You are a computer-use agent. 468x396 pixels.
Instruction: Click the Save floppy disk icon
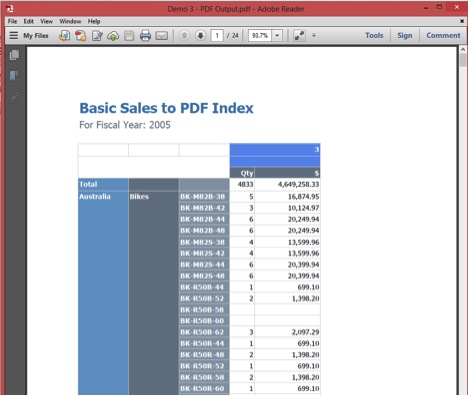coord(129,35)
